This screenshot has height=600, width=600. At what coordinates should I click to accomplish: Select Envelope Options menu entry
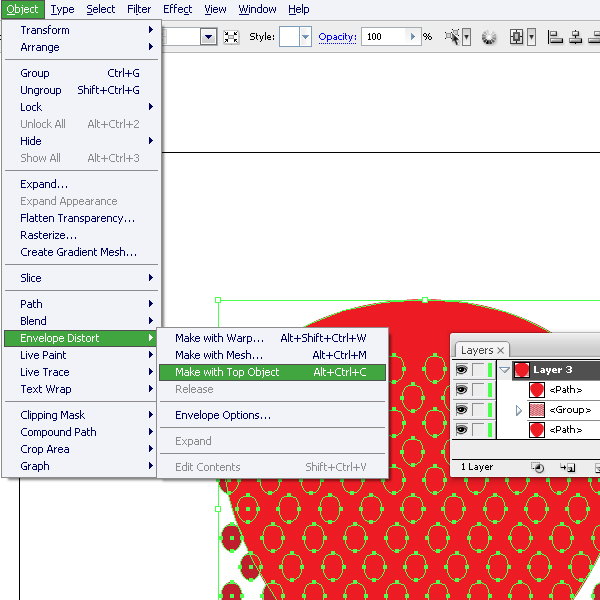tap(222, 415)
